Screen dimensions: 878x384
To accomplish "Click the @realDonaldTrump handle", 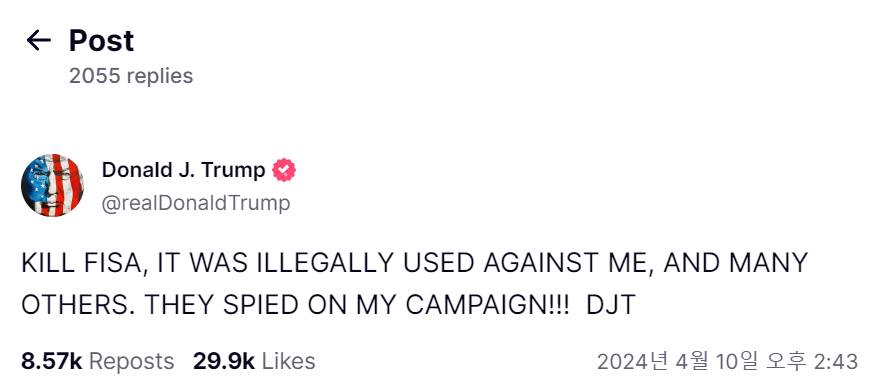I will point(196,203).
